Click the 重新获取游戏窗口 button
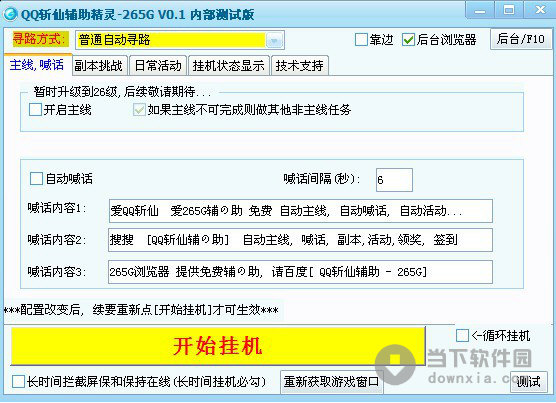556x403 pixels. tap(332, 382)
